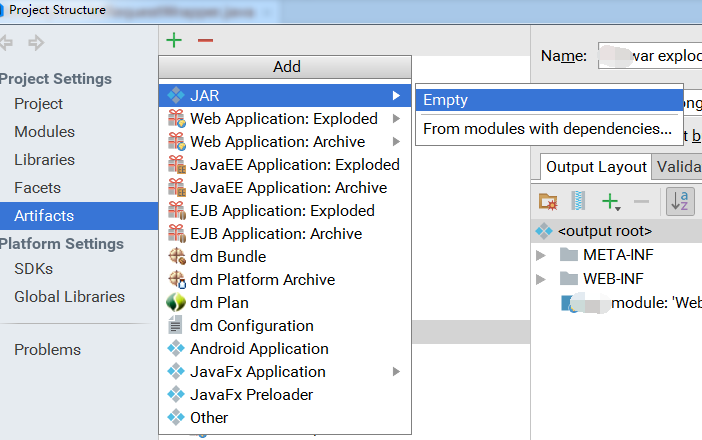The image size is (702, 440).
Task: Toggle the sort elements by name button
Action: tap(680, 201)
